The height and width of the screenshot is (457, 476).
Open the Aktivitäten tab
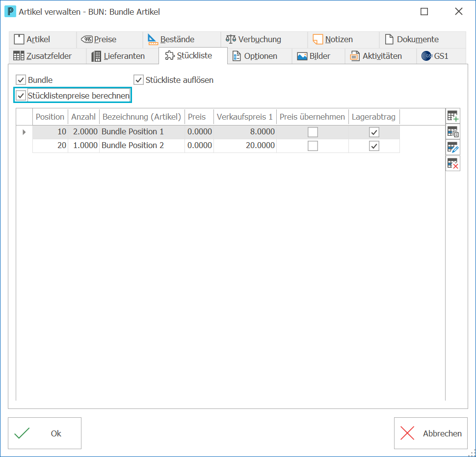pyautogui.click(x=381, y=56)
